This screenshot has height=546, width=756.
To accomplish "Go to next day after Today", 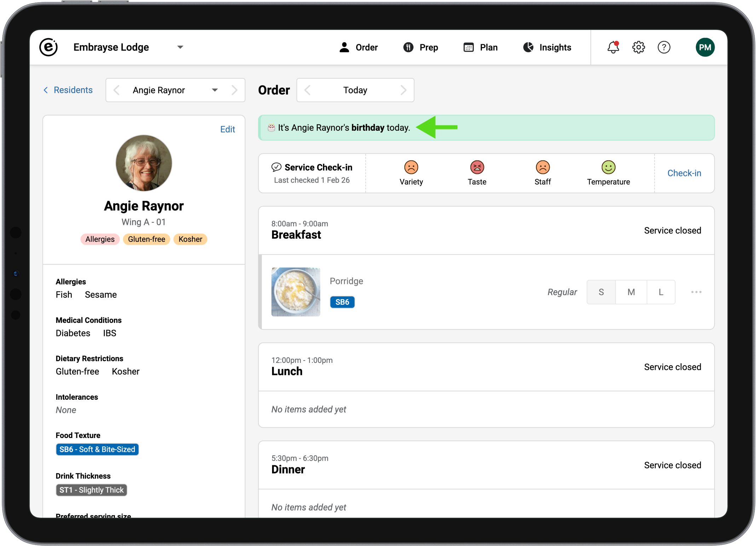I will pyautogui.click(x=403, y=90).
